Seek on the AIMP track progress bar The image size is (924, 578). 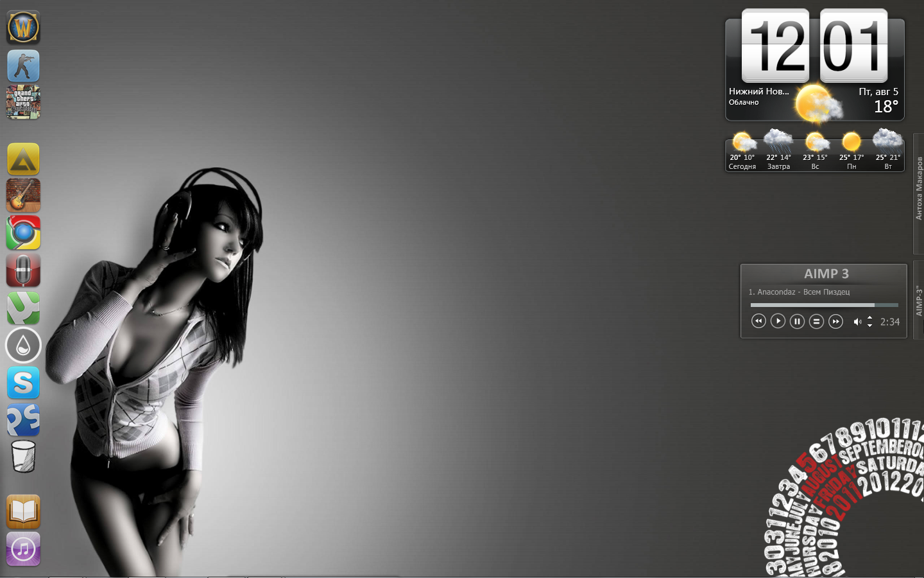(x=824, y=305)
